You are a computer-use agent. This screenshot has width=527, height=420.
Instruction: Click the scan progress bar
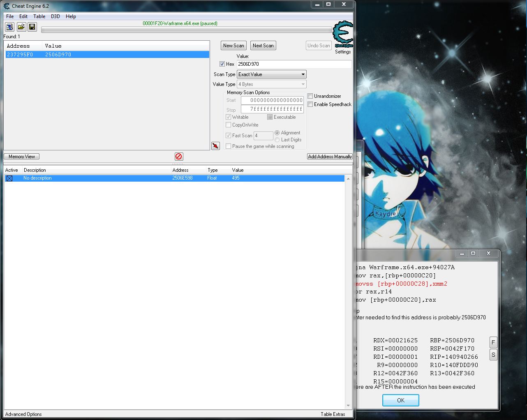point(186,30)
